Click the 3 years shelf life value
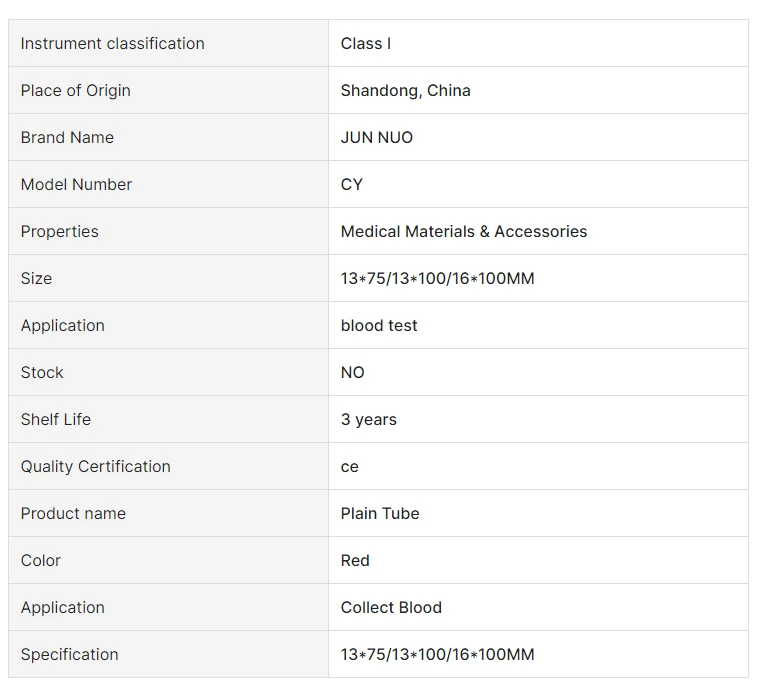 [369, 419]
